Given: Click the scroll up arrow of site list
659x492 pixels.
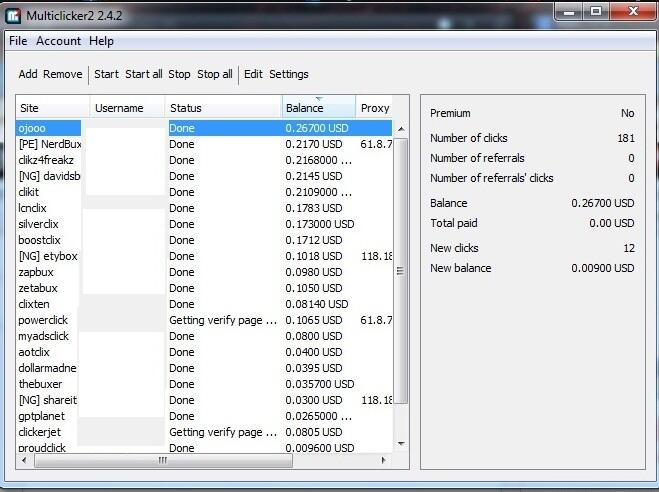Looking at the screenshot, I should tap(401, 129).
